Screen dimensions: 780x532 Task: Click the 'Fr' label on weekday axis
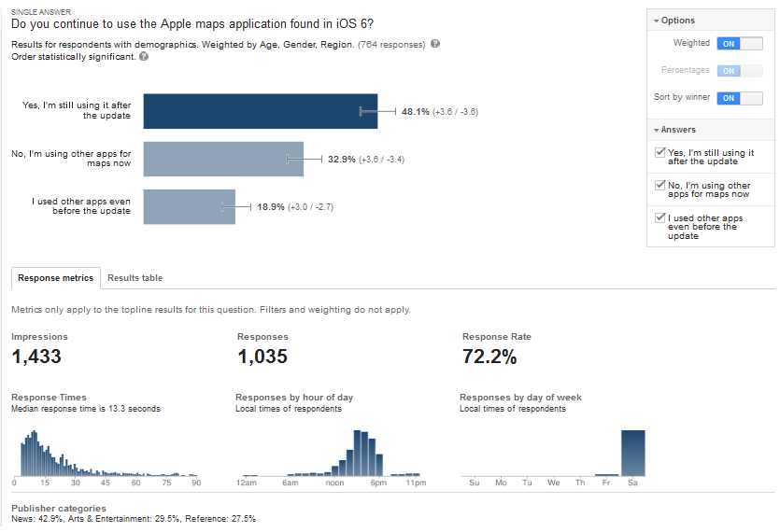(606, 483)
